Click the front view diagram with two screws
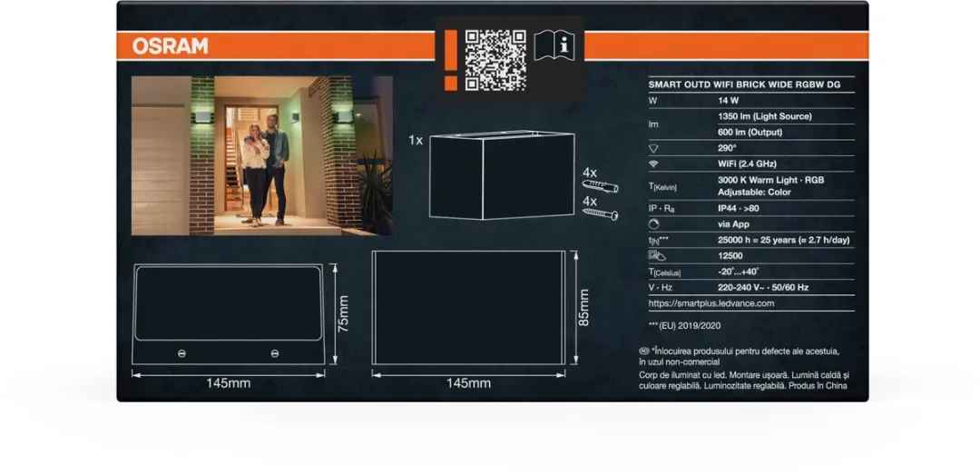This screenshot has height=475, width=980. (229, 314)
